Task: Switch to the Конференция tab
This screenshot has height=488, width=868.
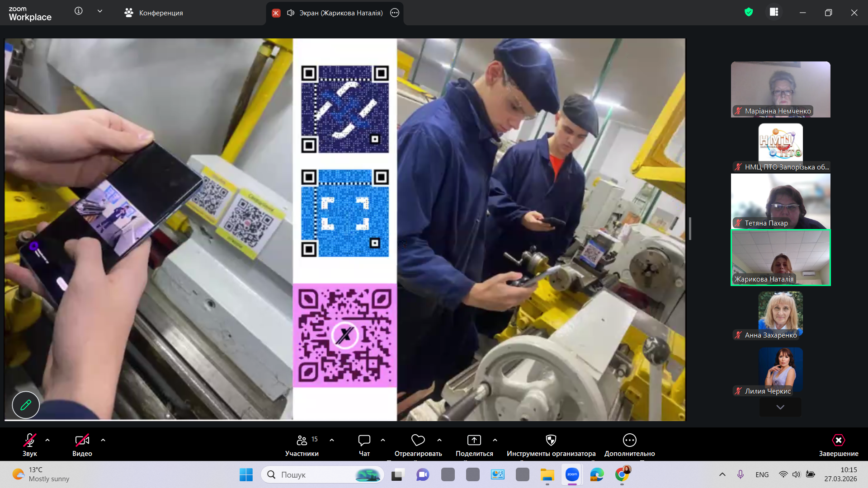Action: (x=154, y=13)
